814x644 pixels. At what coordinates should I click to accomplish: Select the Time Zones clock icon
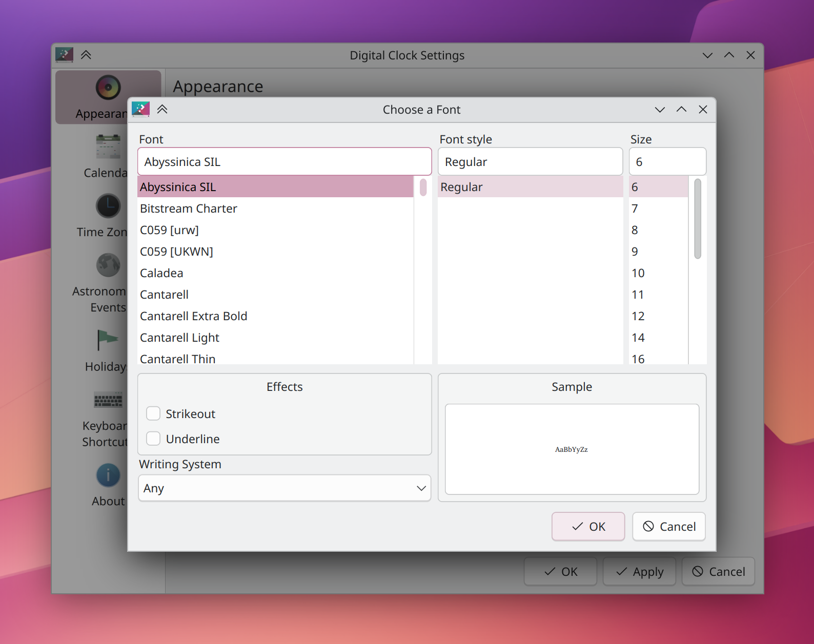pos(108,206)
